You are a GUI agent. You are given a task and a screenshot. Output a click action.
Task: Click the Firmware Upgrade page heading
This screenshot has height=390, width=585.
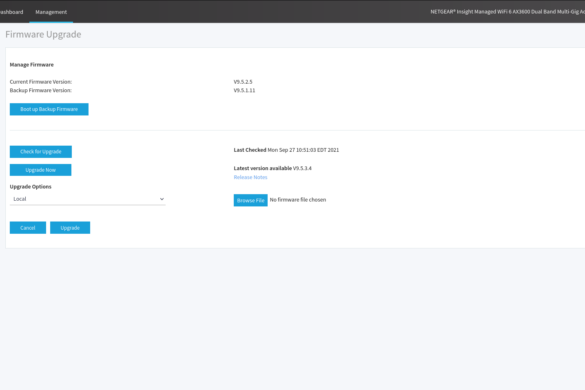tap(43, 34)
